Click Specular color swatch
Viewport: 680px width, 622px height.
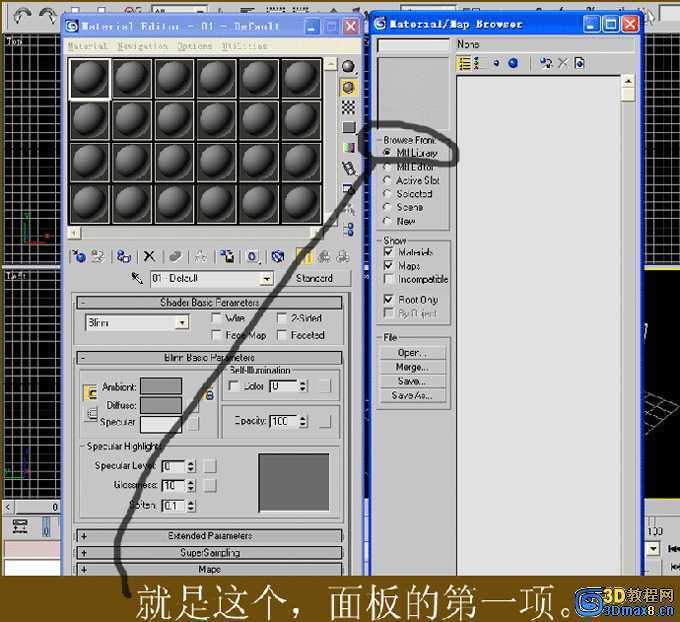(161, 424)
